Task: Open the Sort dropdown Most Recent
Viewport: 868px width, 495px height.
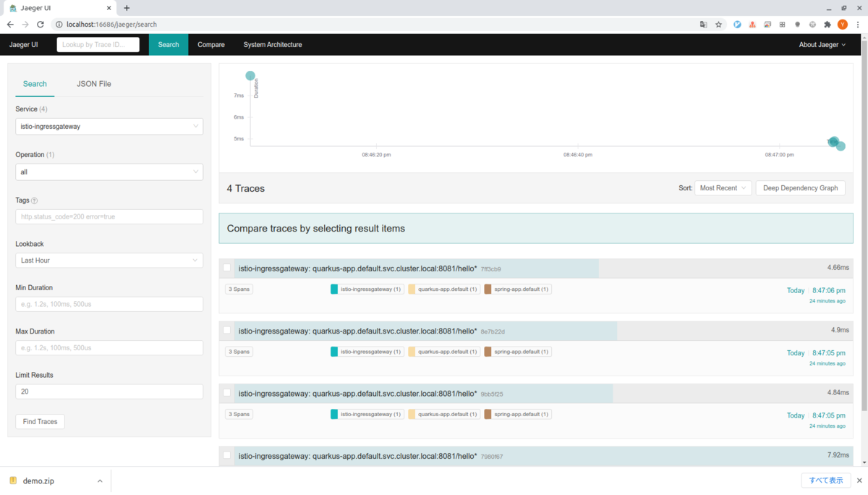Action: [723, 188]
